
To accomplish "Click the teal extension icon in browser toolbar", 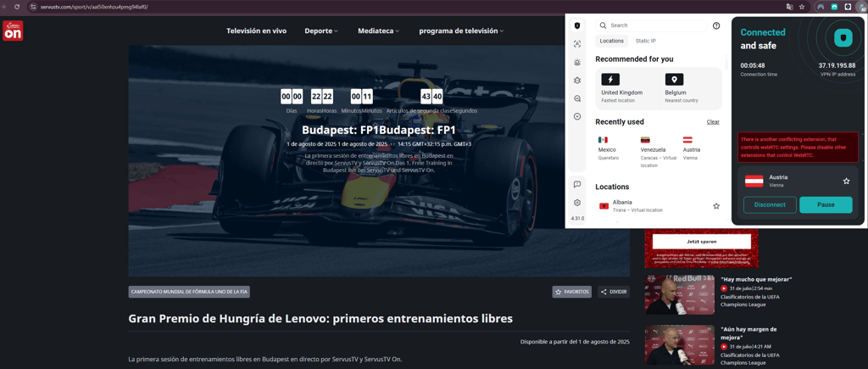I will (x=834, y=7).
